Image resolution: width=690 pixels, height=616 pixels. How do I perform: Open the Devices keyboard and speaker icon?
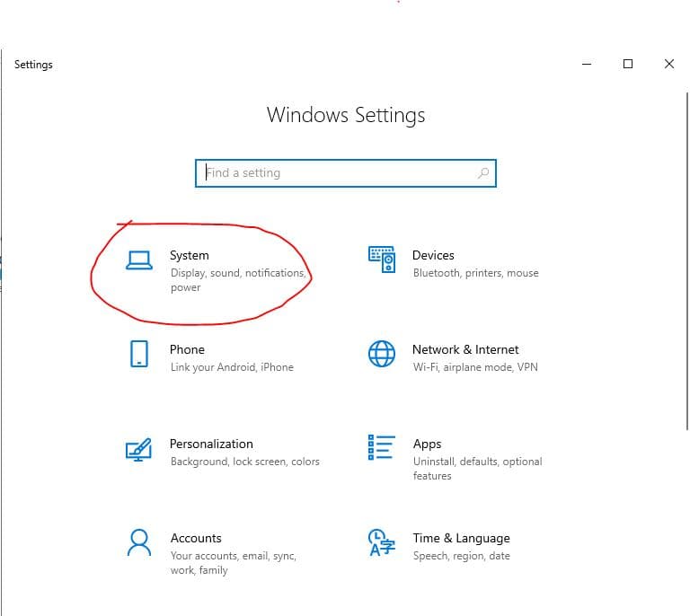(382, 260)
